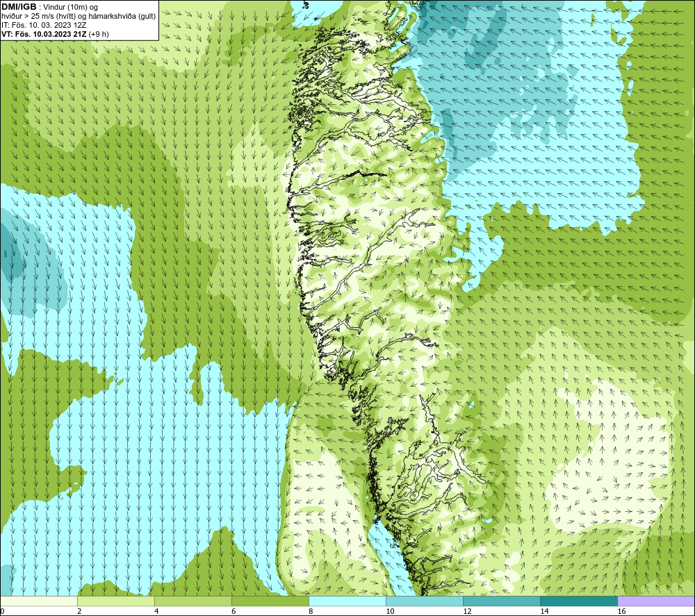Click the DMI/IGB title text

pos(19,7)
